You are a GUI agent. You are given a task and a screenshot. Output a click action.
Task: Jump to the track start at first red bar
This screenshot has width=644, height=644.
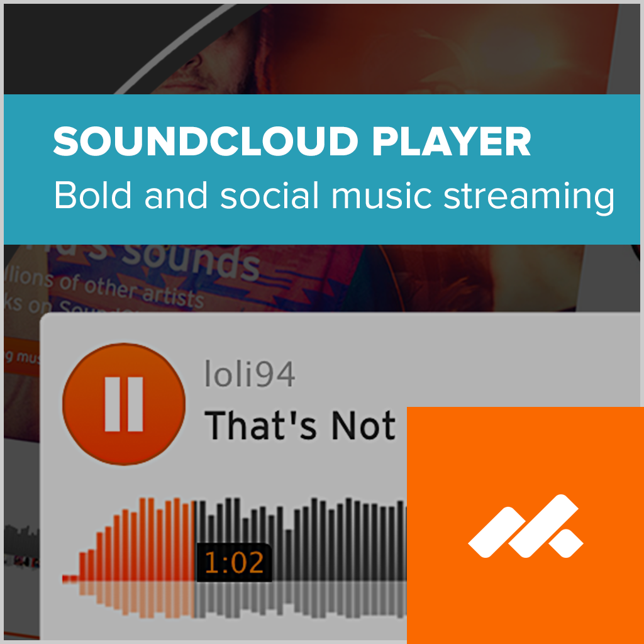point(70,579)
